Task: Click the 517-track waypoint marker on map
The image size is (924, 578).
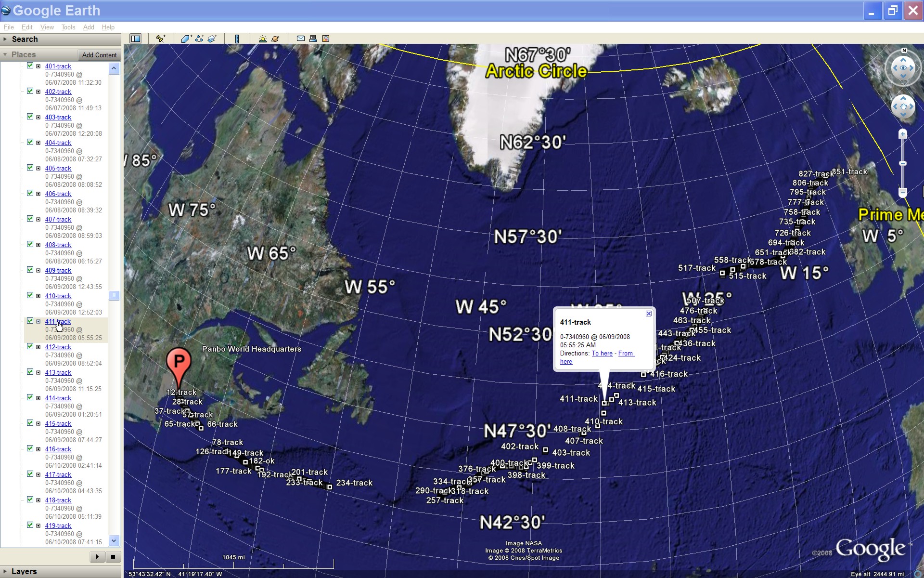Action: (722, 273)
